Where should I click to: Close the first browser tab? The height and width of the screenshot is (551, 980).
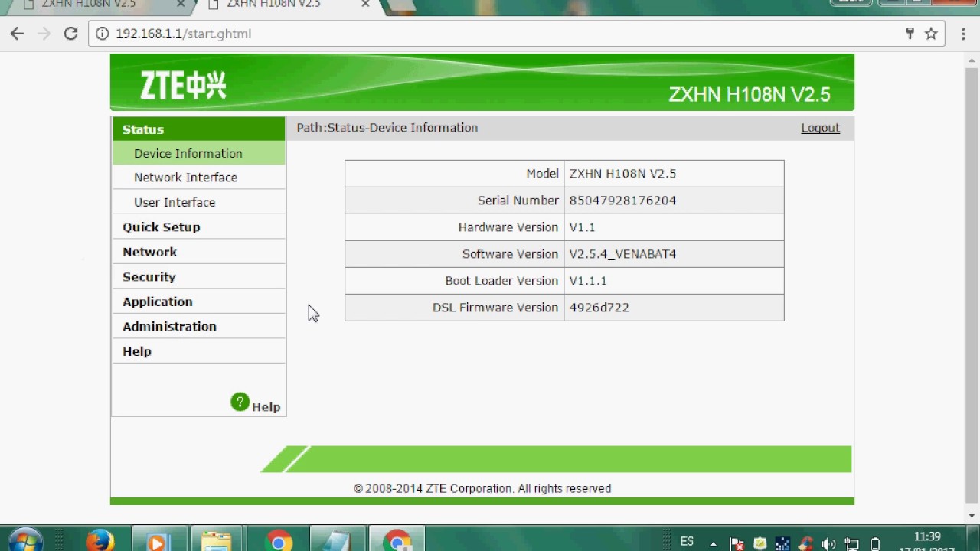coord(181,4)
